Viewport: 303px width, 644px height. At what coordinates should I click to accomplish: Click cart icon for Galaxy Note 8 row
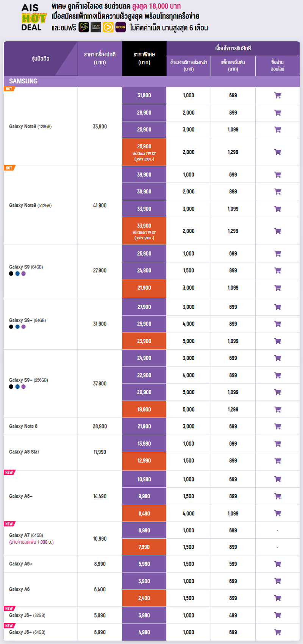(278, 426)
